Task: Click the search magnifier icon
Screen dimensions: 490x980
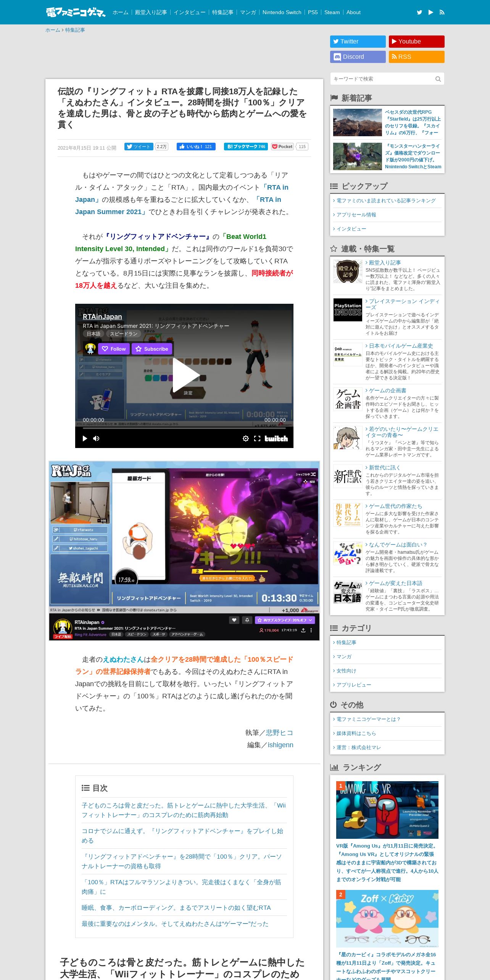Action: (x=438, y=79)
